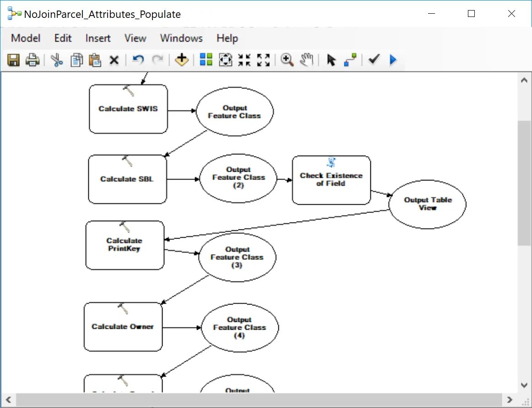Click the hammer icon on Calculate SWIS
This screenshot has width=532, height=408.
128,91
